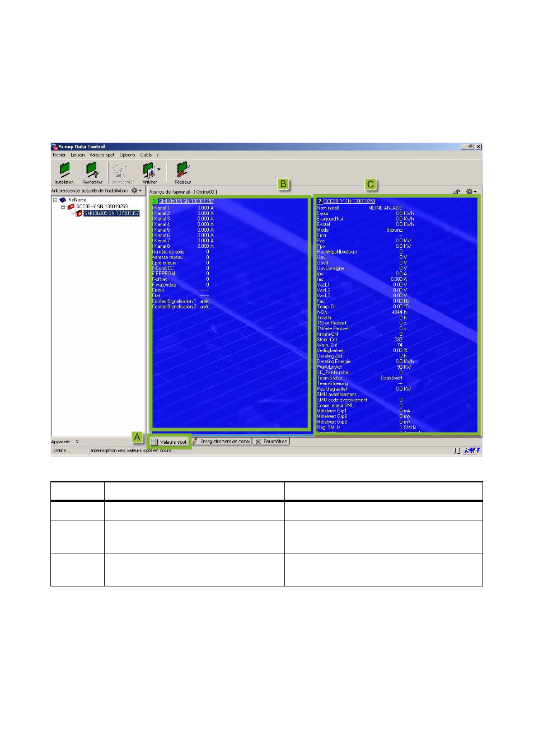Open the Liaison menu
This screenshot has height=756, width=534.
click(x=78, y=155)
